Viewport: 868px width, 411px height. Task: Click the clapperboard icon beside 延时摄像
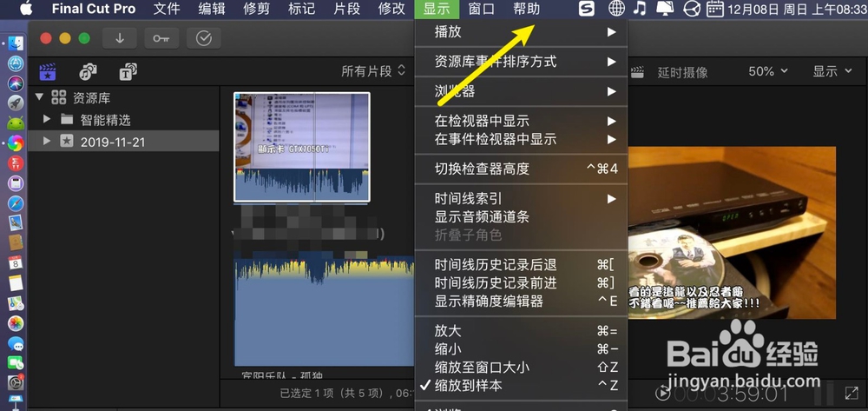(x=638, y=71)
